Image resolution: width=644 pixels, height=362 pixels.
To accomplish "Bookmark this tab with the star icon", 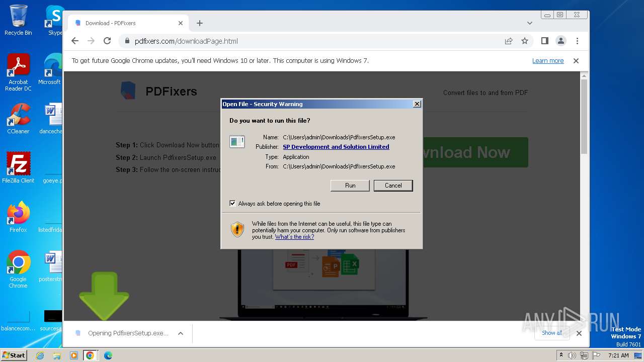I will [x=525, y=41].
